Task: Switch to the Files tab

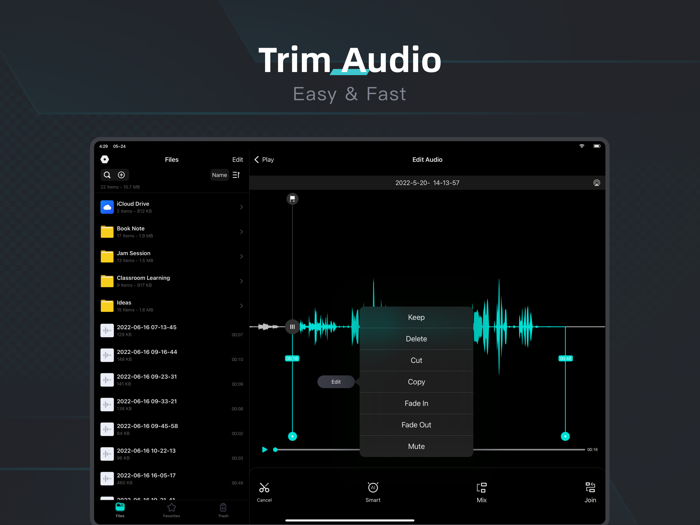Action: pyautogui.click(x=120, y=510)
